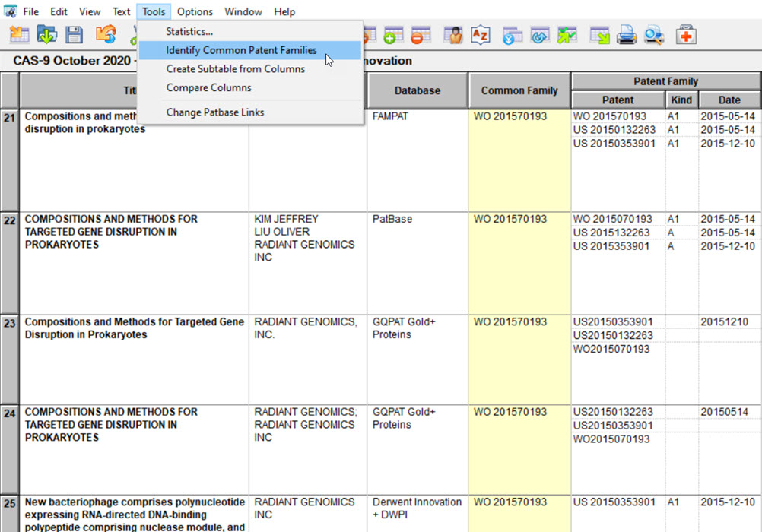This screenshot has width=762, height=532.
Task: Open the File menu
Action: (x=30, y=11)
